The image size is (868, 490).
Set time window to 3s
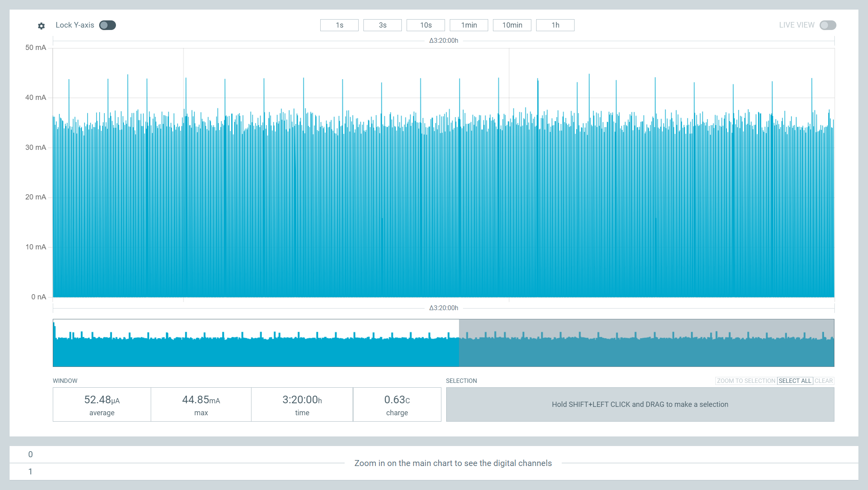coord(383,25)
